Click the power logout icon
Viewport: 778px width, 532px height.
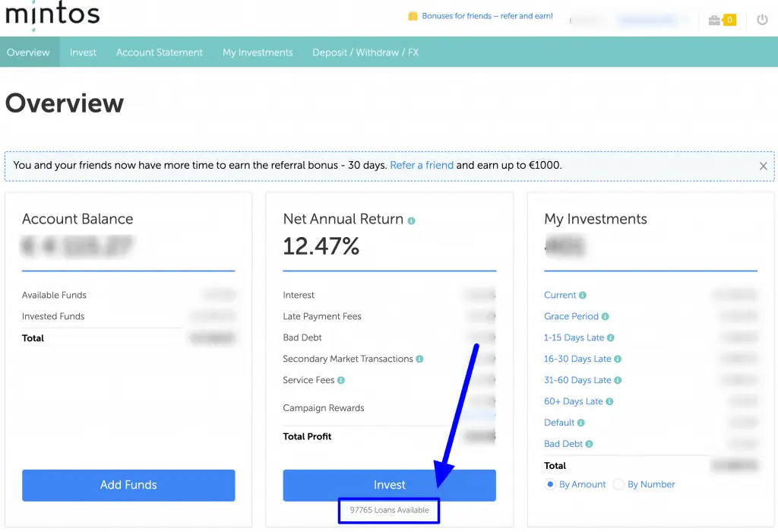click(762, 21)
